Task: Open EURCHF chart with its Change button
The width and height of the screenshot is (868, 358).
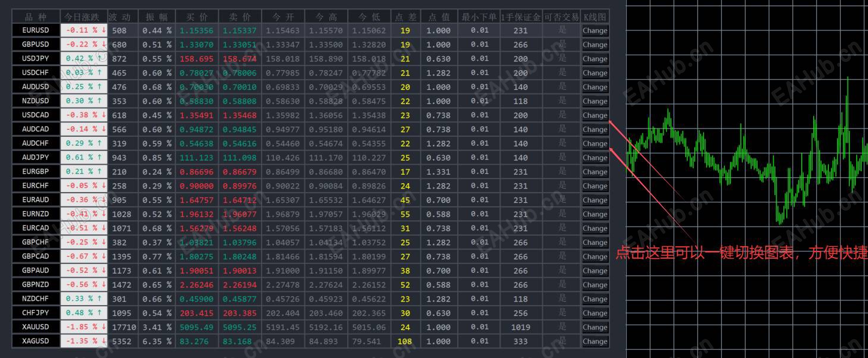Action: pyautogui.click(x=595, y=186)
